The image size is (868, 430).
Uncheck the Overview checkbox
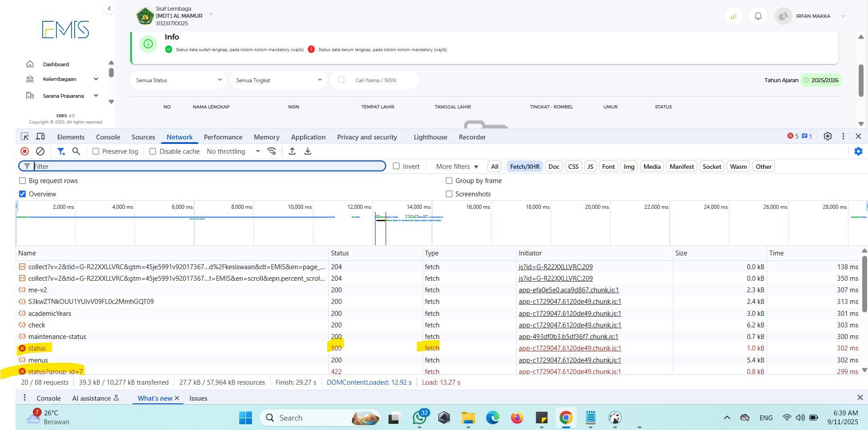tap(23, 194)
